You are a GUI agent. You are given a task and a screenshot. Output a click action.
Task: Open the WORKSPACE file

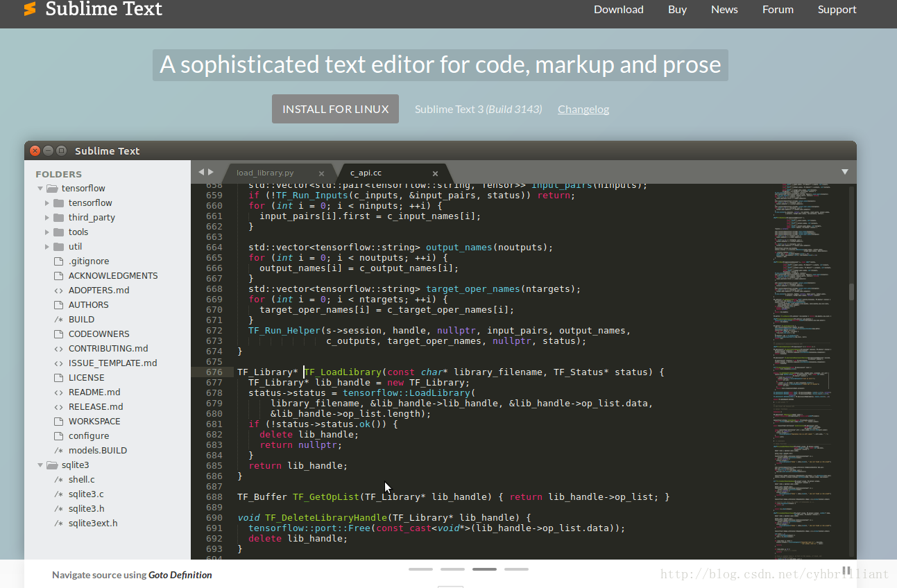[x=94, y=422]
